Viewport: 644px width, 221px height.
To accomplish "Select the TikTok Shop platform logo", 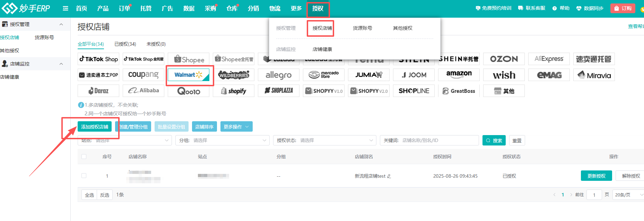I will [x=98, y=59].
